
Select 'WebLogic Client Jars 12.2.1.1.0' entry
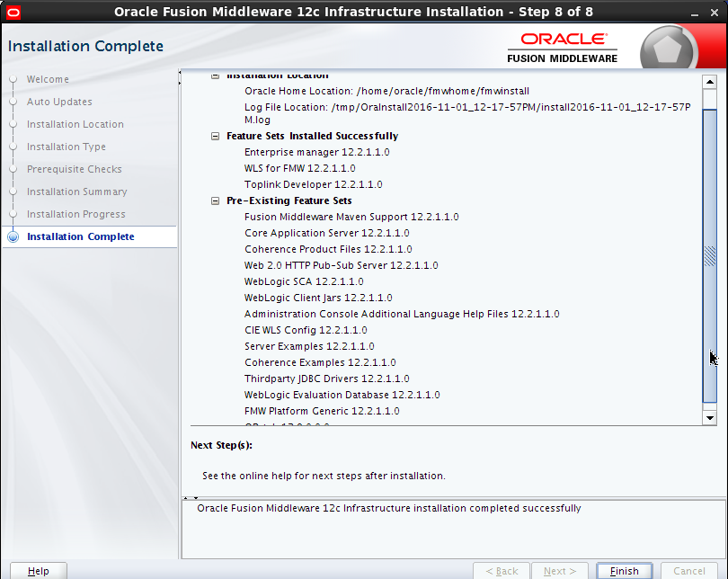(318, 298)
